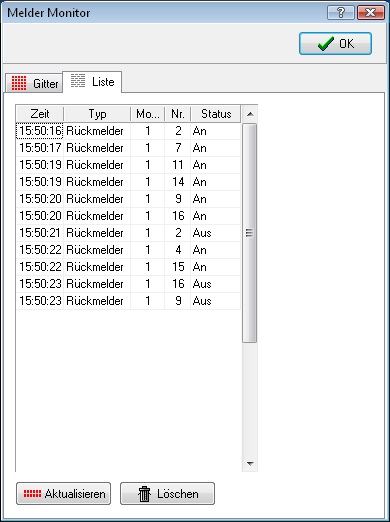Click the An status in the 15:50:16 row

[200, 131]
